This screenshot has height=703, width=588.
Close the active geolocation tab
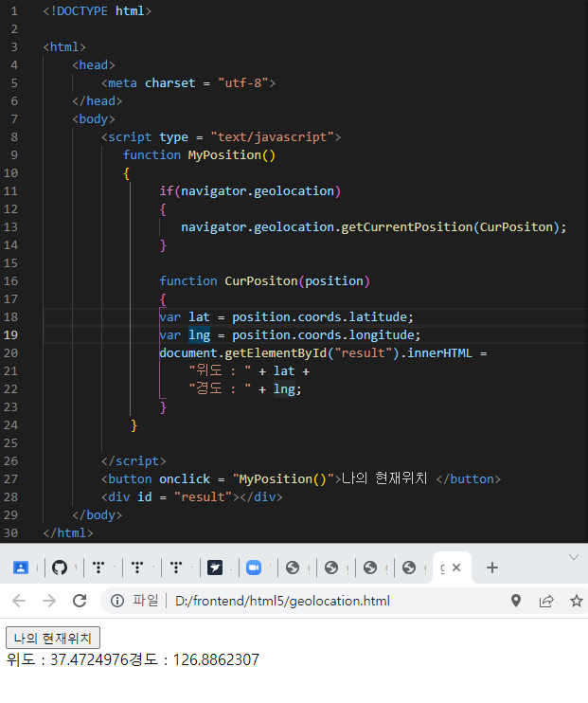tap(456, 568)
